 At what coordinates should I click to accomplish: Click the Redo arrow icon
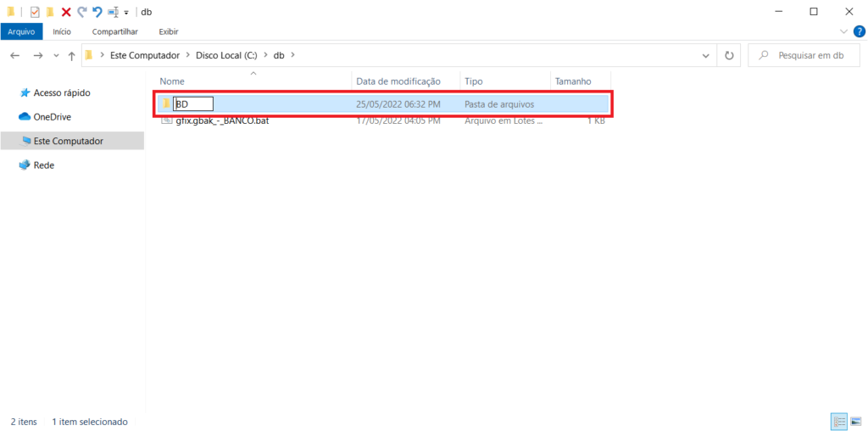click(81, 12)
